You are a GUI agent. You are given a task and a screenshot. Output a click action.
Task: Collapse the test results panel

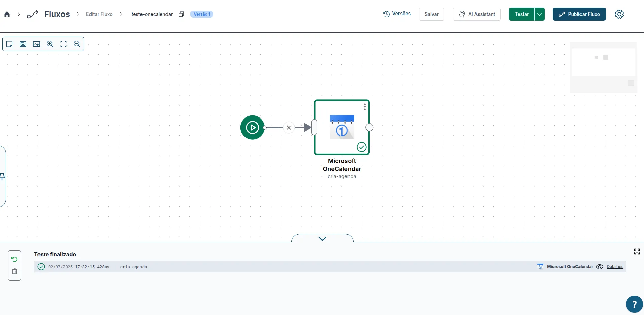[x=323, y=238]
